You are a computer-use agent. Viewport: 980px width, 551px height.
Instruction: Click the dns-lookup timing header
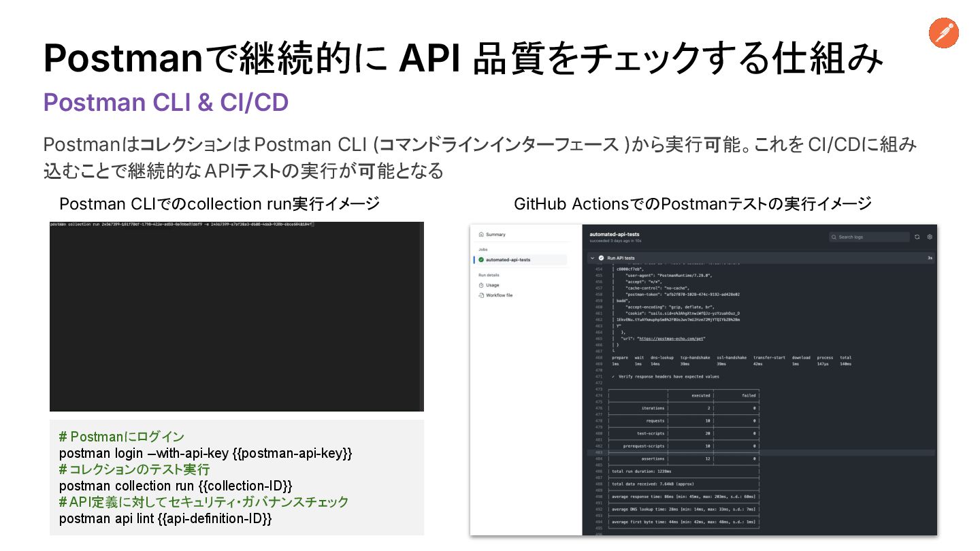tap(662, 357)
